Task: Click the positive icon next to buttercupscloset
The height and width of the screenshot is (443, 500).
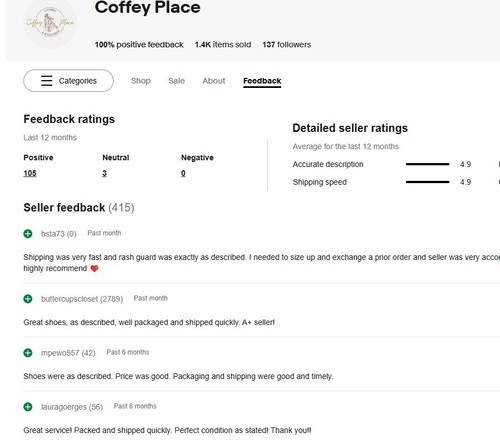Action: coord(28,299)
